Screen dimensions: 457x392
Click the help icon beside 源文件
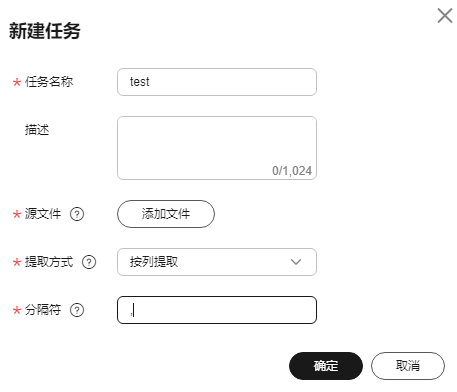coord(77,214)
